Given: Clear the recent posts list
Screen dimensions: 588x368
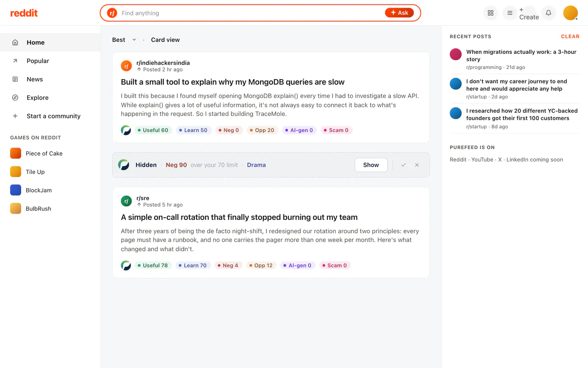Looking at the screenshot, I should [570, 36].
